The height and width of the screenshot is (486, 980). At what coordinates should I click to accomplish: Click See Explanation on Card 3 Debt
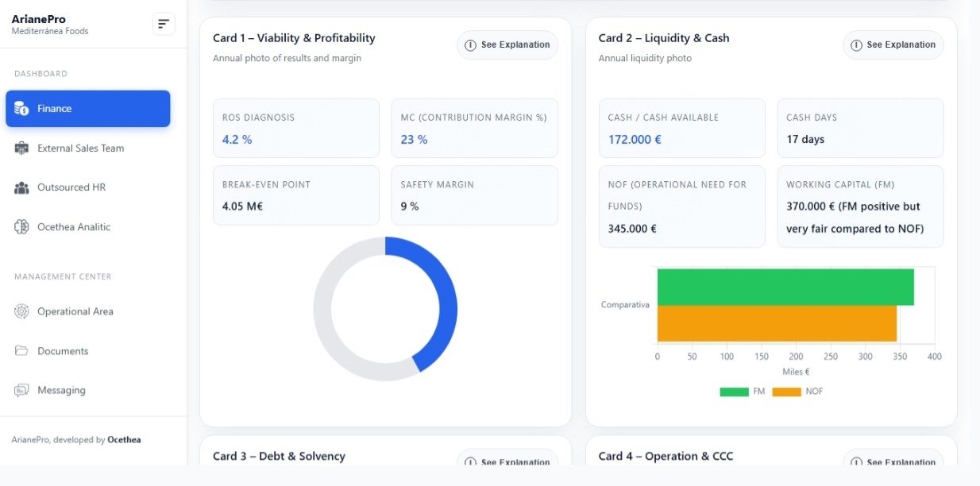(507, 461)
